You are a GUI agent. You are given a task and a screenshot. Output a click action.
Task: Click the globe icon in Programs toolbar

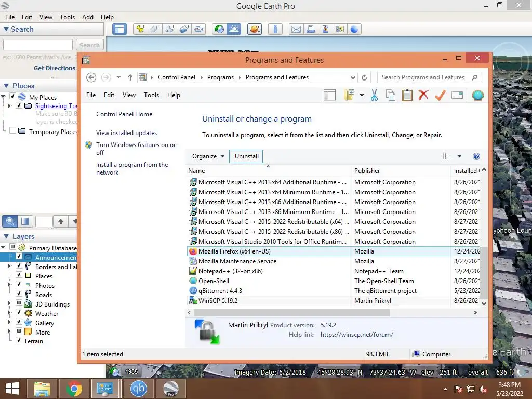477,96
